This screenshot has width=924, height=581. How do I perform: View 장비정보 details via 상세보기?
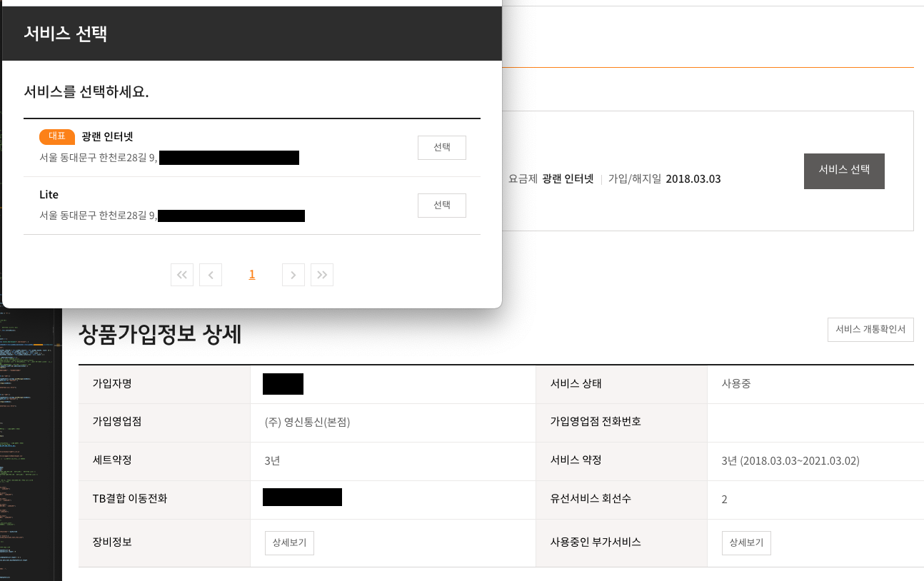click(289, 543)
